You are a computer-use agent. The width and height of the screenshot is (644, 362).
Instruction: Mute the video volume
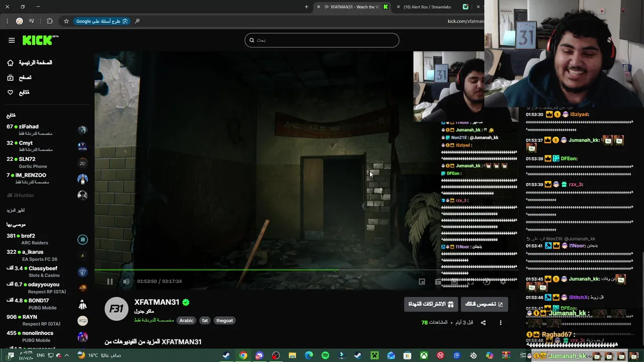126,282
